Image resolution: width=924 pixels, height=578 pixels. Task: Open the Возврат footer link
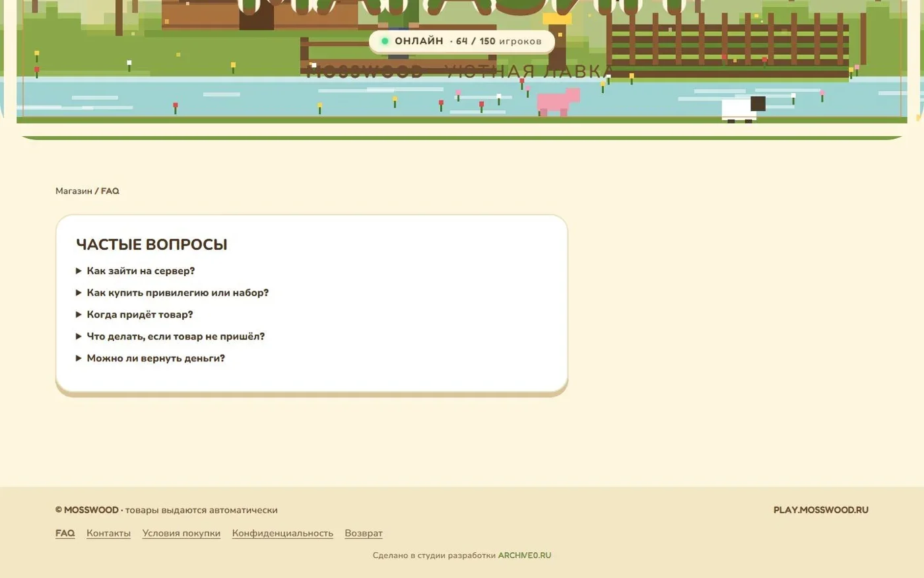tap(364, 533)
